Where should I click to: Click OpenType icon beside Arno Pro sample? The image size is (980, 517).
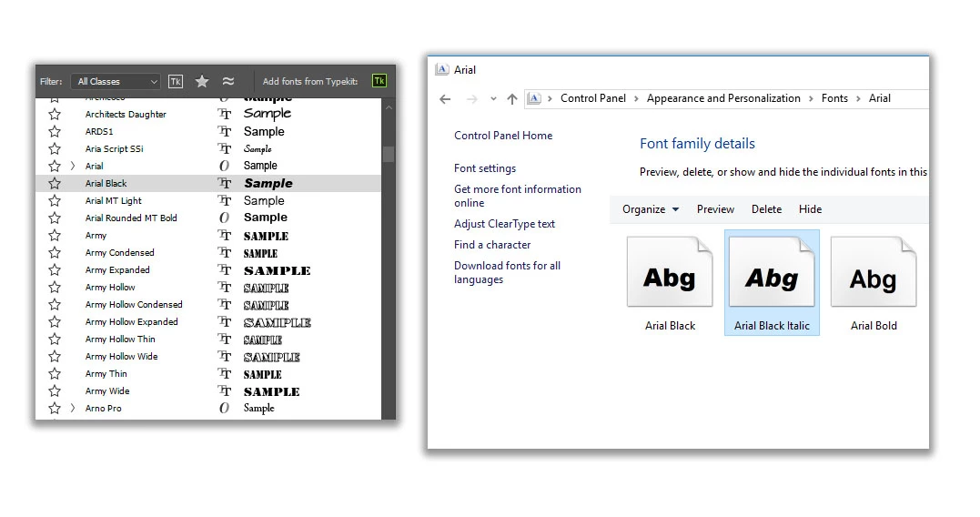(x=225, y=408)
